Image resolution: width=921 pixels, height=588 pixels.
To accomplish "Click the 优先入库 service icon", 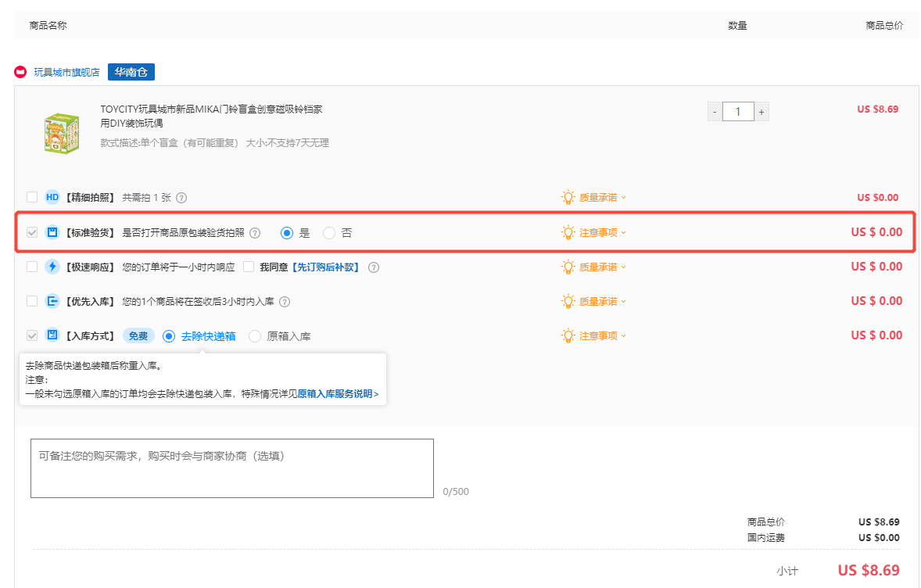I will point(52,301).
